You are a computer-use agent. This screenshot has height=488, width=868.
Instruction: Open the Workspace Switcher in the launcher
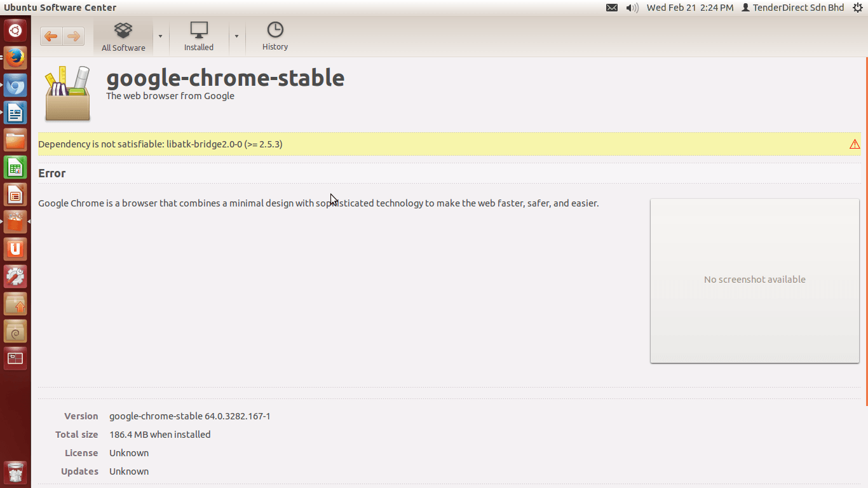pos(15,358)
